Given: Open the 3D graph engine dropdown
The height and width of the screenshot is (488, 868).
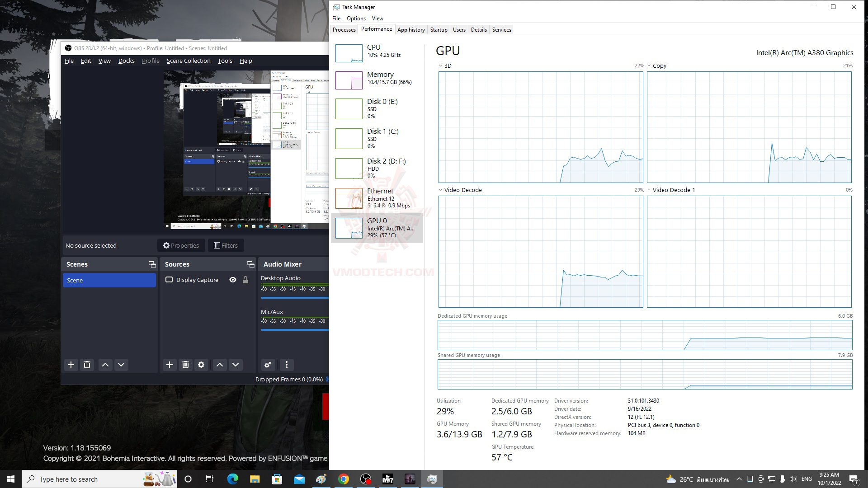Looking at the screenshot, I should [x=441, y=66].
